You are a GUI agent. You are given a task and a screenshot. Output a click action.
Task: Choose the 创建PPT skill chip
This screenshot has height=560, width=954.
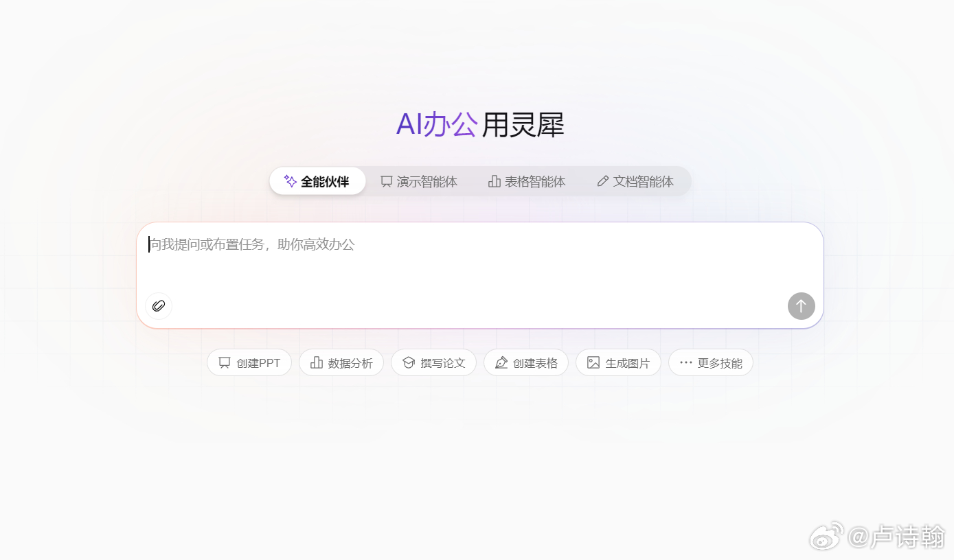pyautogui.click(x=249, y=363)
